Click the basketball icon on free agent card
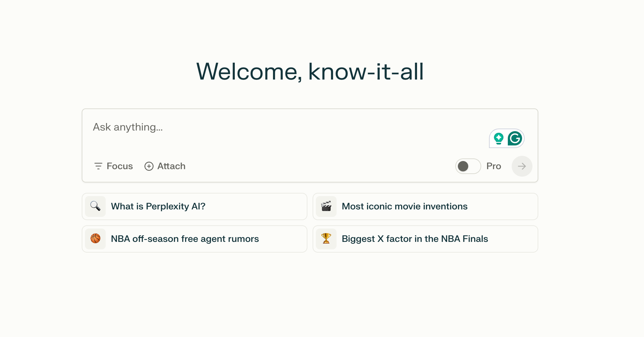644x337 pixels. [x=95, y=239]
